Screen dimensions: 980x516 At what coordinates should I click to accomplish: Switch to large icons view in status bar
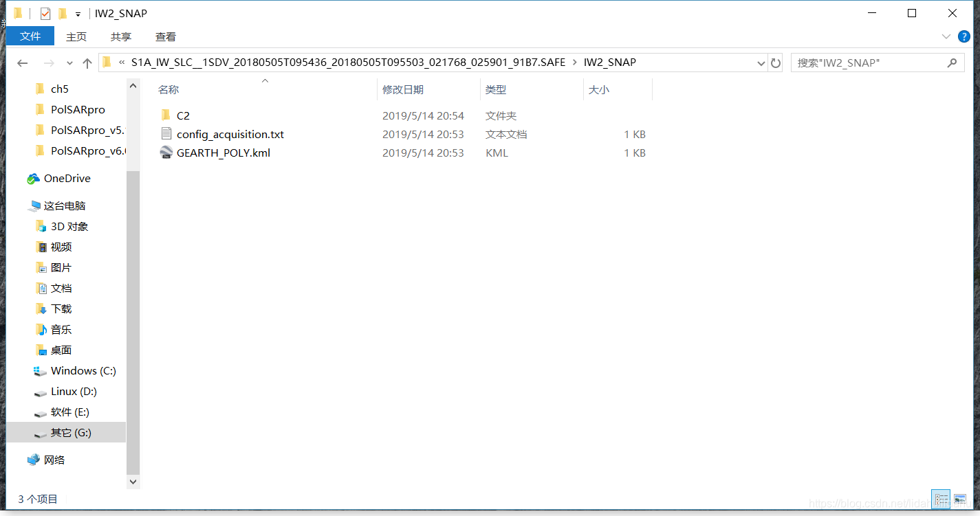(960, 500)
